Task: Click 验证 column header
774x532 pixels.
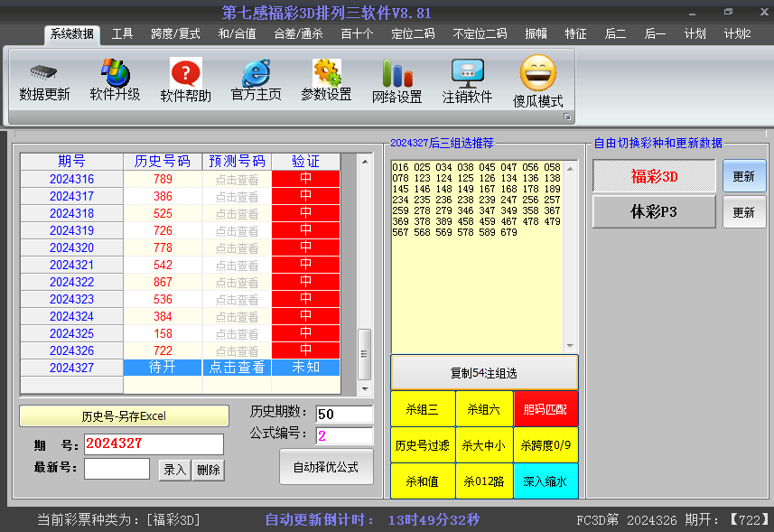Action: pos(305,162)
